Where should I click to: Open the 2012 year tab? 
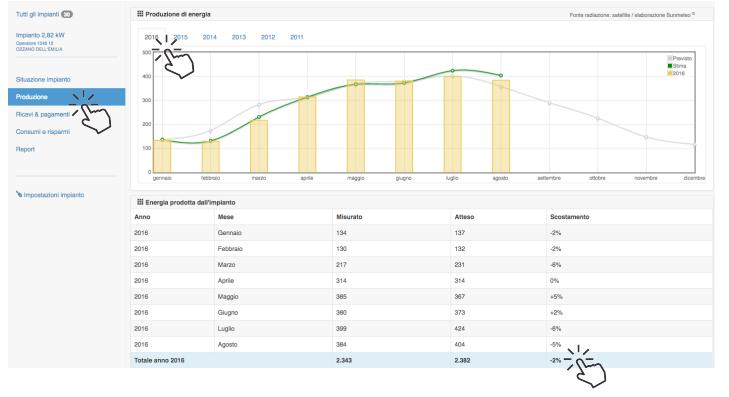tap(268, 37)
